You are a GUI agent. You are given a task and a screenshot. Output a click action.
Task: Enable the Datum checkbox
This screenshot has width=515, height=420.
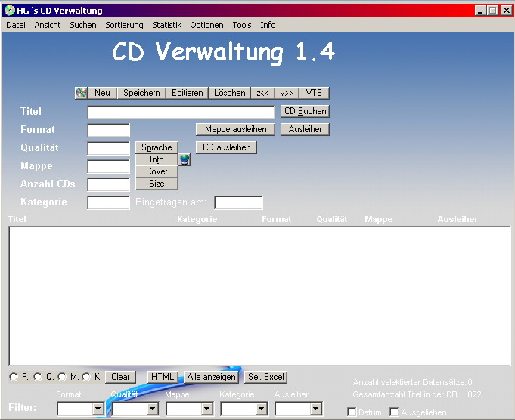point(352,412)
